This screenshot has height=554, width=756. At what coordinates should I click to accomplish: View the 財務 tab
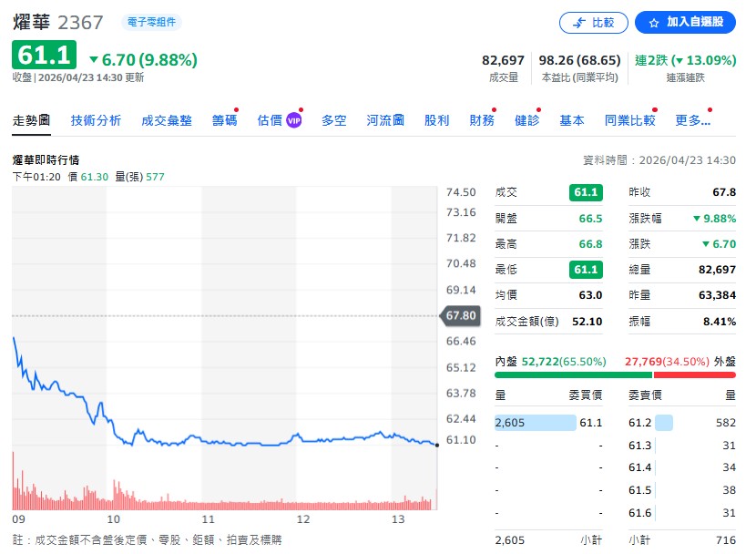482,120
